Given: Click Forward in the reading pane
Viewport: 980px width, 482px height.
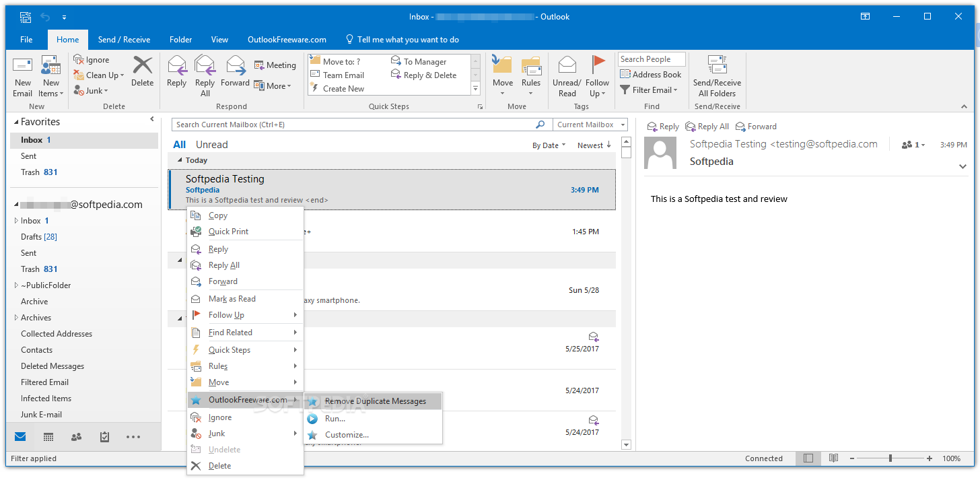Looking at the screenshot, I should [x=756, y=127].
